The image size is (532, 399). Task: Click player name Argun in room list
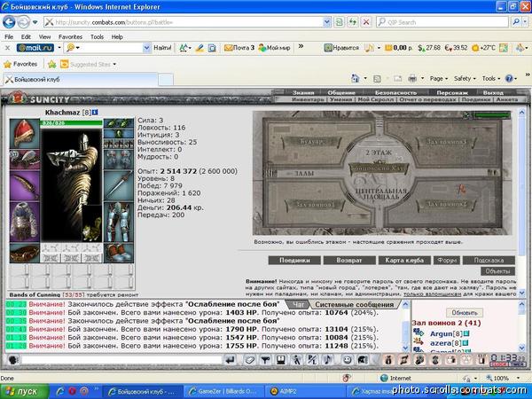coord(441,333)
